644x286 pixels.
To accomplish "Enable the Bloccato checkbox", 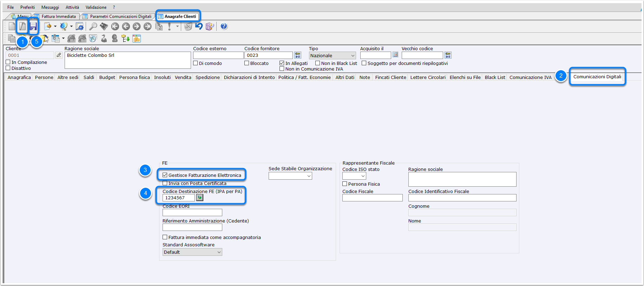I will click(247, 63).
